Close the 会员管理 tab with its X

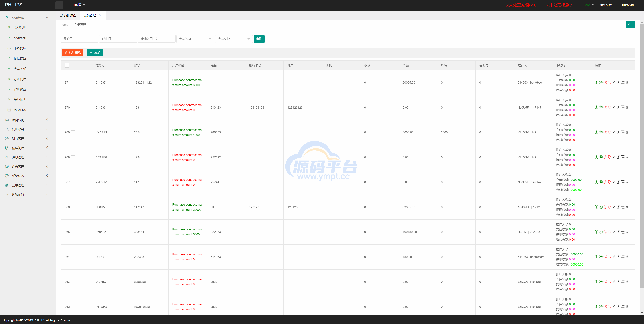click(x=100, y=15)
